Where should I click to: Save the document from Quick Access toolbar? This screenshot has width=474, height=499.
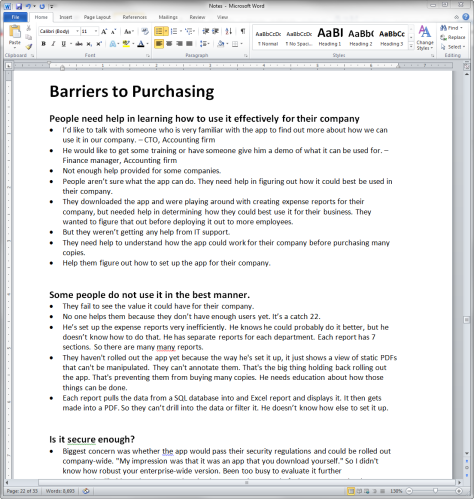tap(19, 6)
